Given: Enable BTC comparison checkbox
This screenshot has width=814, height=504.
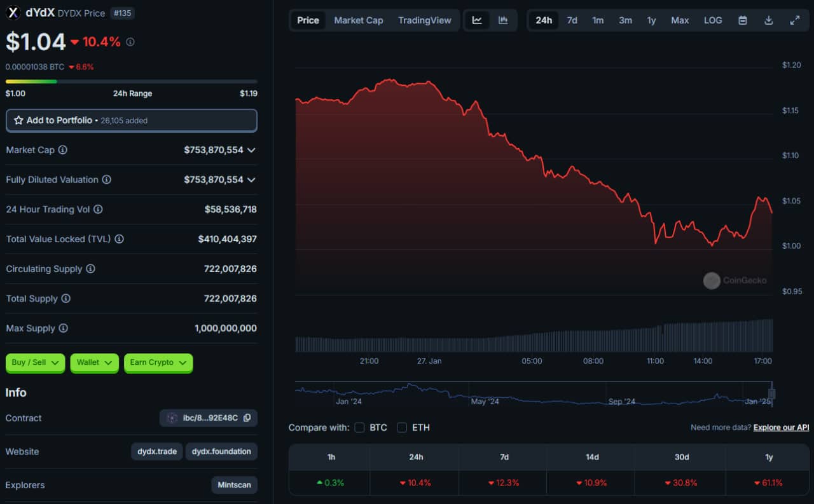Looking at the screenshot, I should (x=359, y=428).
